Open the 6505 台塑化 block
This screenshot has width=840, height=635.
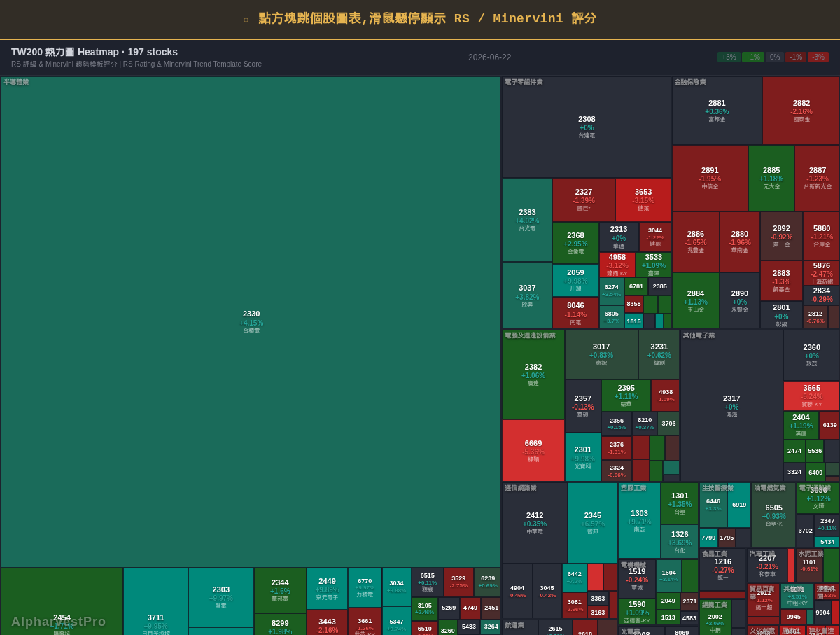click(773, 515)
